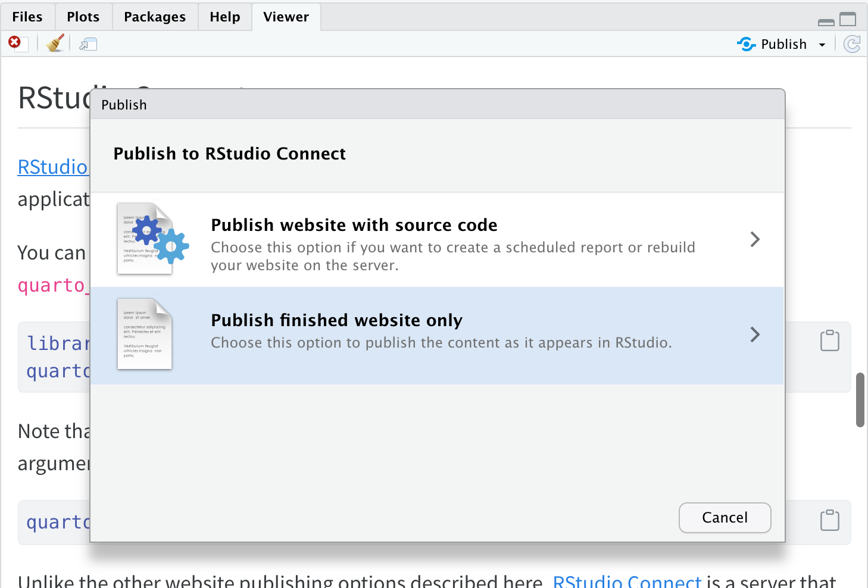This screenshot has width=868, height=588.
Task: Open the Packages tab
Action: (155, 17)
